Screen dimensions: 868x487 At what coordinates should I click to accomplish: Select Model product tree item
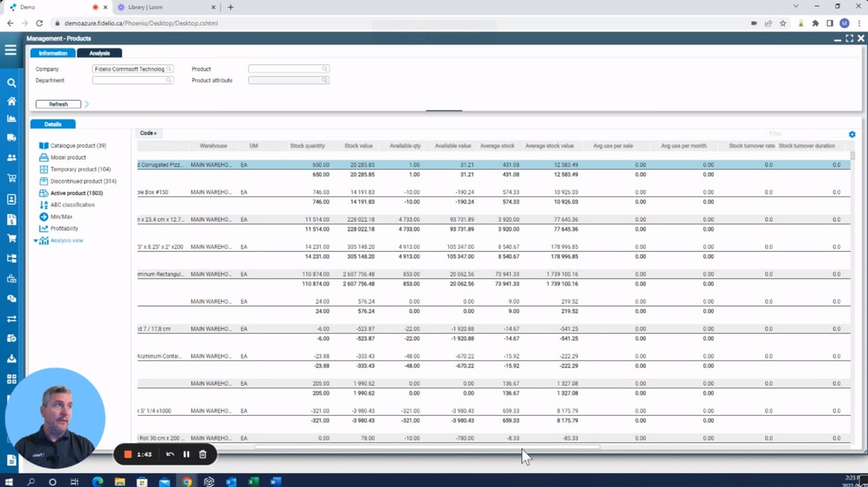(x=68, y=158)
